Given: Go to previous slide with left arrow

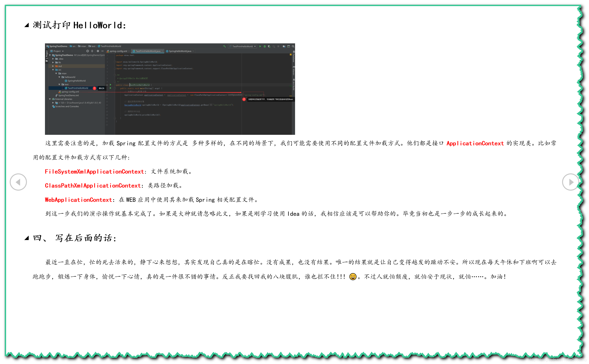Looking at the screenshot, I should pyautogui.click(x=18, y=182).
